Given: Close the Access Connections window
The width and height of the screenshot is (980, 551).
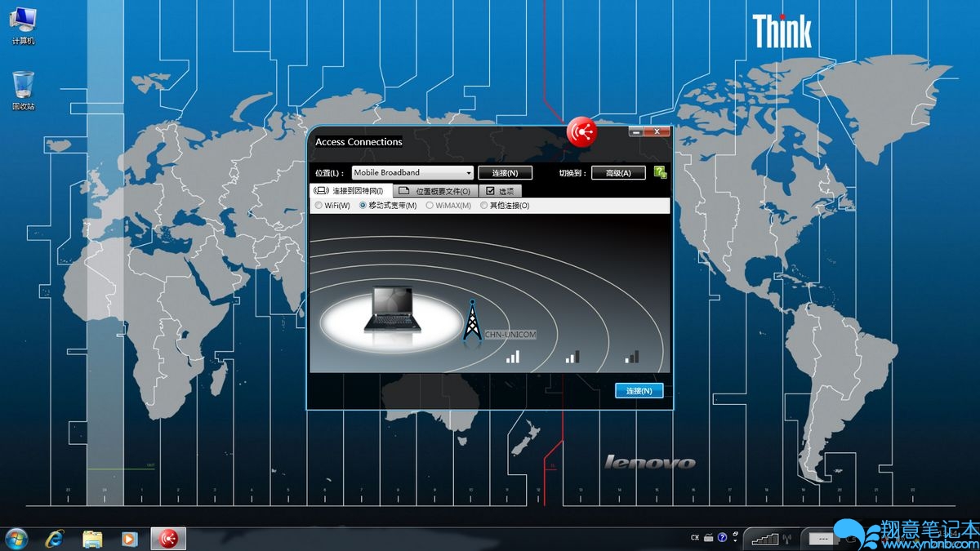Looking at the screenshot, I should [657, 131].
